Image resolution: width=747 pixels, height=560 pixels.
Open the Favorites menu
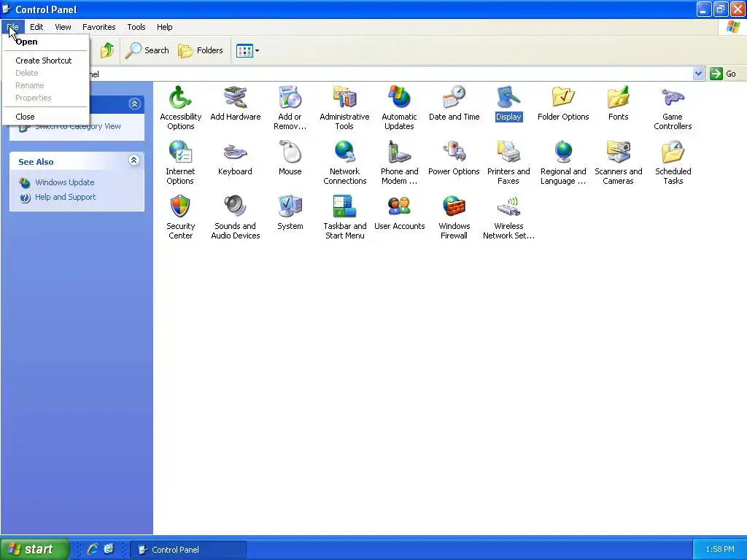pos(98,27)
